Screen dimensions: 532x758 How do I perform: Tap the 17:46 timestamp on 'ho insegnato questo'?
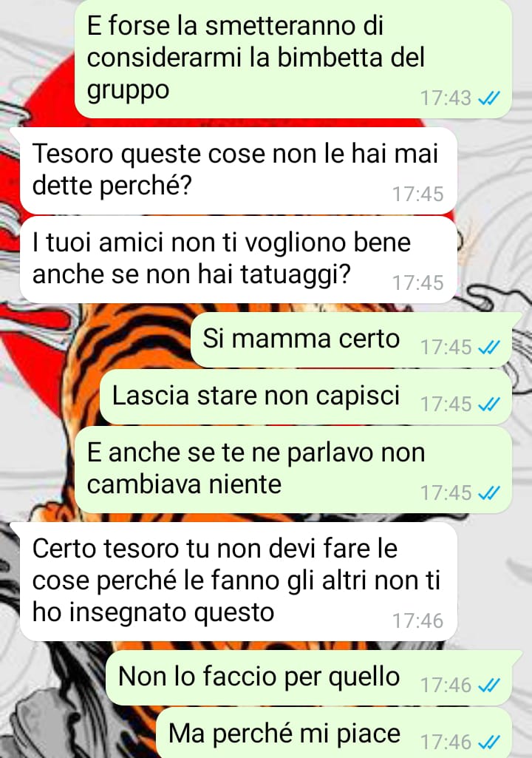tap(417, 621)
